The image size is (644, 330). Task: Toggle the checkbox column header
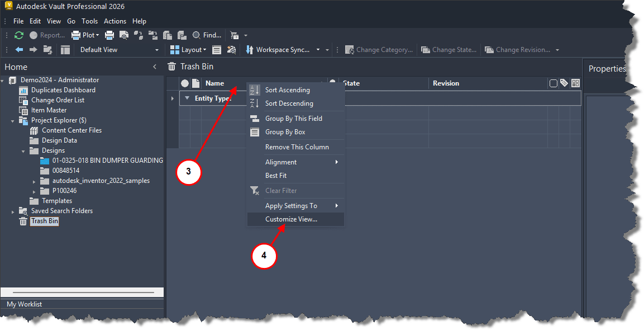click(553, 83)
